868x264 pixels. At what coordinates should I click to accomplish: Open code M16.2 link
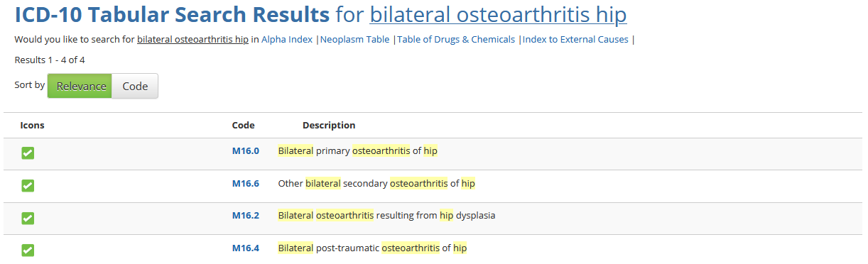[246, 215]
